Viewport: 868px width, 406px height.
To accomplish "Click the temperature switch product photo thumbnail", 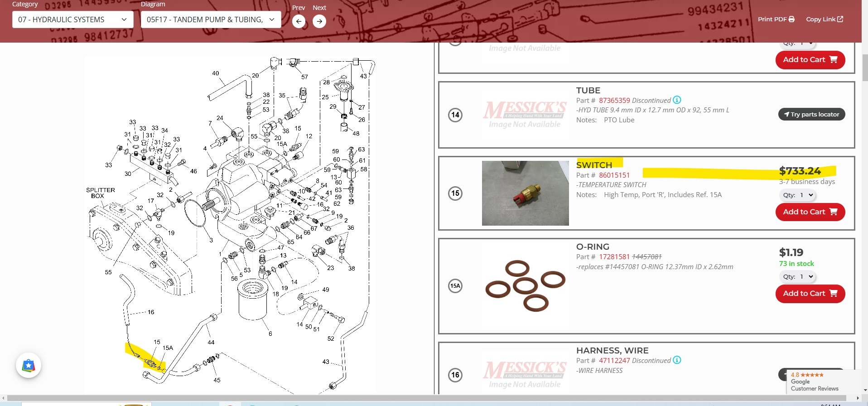I will [525, 193].
